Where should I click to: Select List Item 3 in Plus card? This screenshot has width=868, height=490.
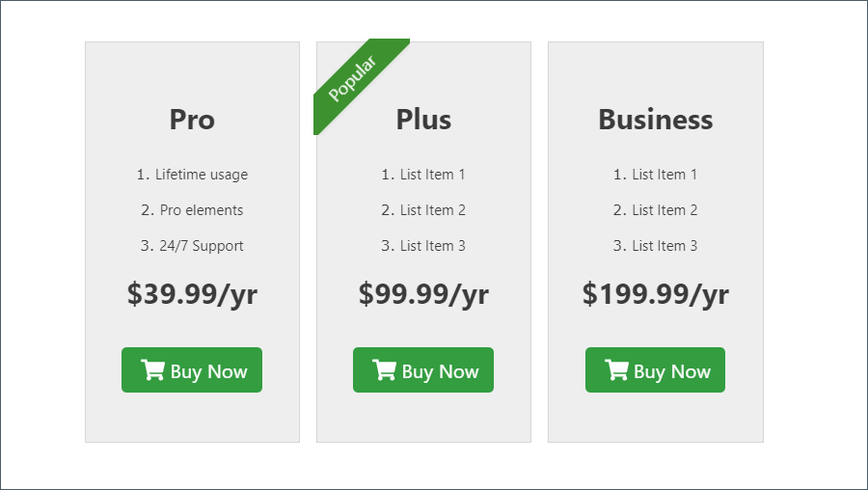tap(432, 246)
